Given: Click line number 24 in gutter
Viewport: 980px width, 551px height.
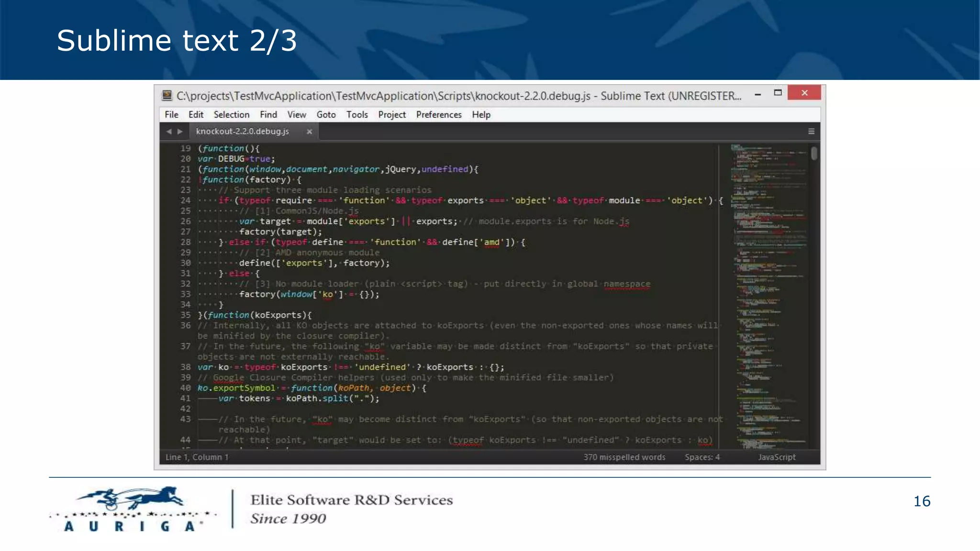Looking at the screenshot, I should (186, 200).
